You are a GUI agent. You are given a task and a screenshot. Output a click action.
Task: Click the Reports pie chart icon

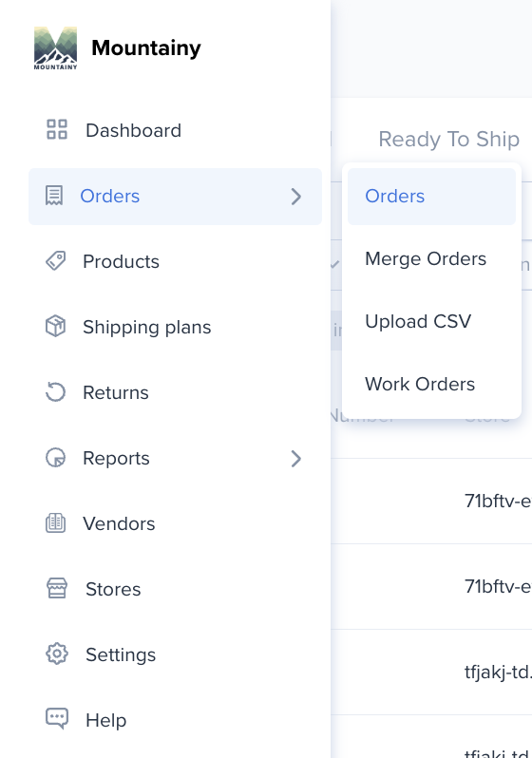pos(55,457)
